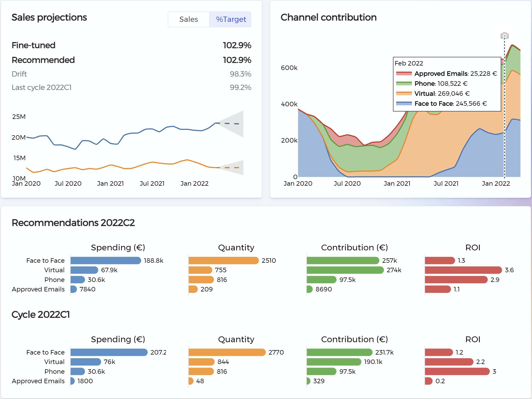Click Face to Face blue swatch in tooltip

[x=404, y=104]
